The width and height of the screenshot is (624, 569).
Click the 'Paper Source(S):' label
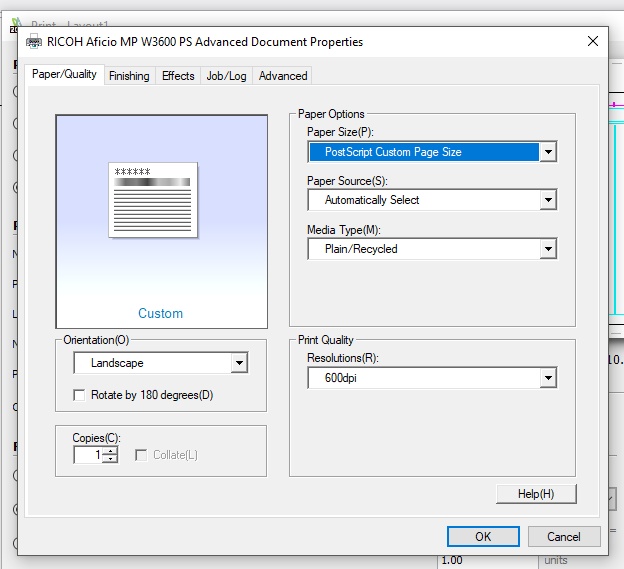[347, 181]
